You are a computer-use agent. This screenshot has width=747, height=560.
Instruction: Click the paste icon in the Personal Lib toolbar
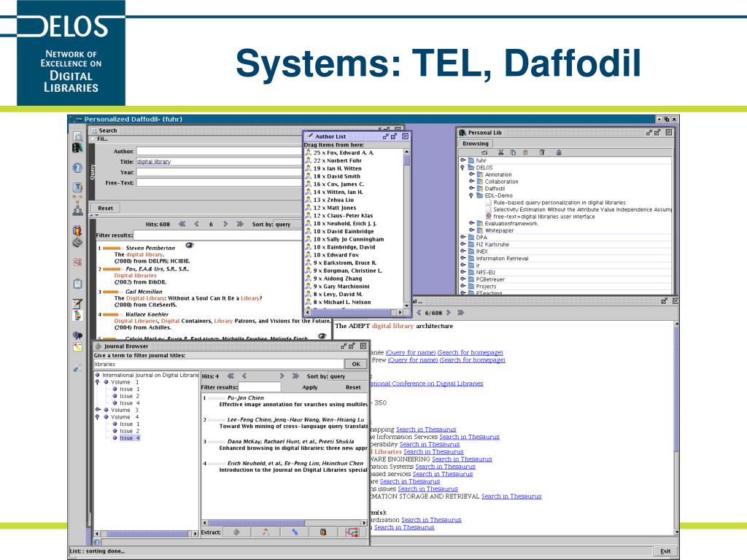click(x=525, y=153)
